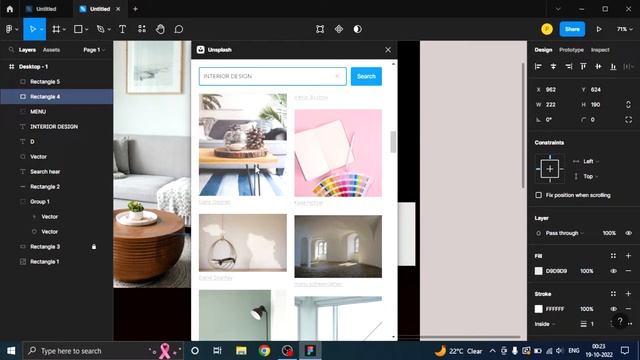640x360 pixels.
Task: Toggle lock on Rectangle 3 layer
Action: point(94,247)
